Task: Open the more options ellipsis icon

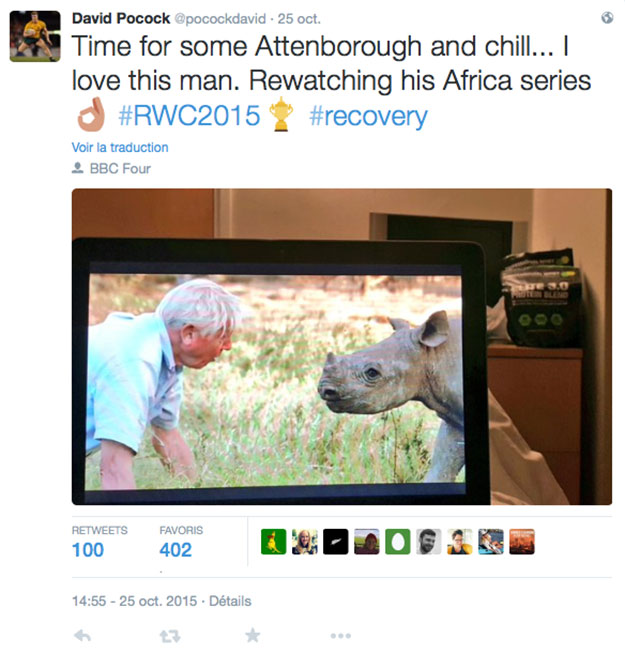Action: click(341, 636)
